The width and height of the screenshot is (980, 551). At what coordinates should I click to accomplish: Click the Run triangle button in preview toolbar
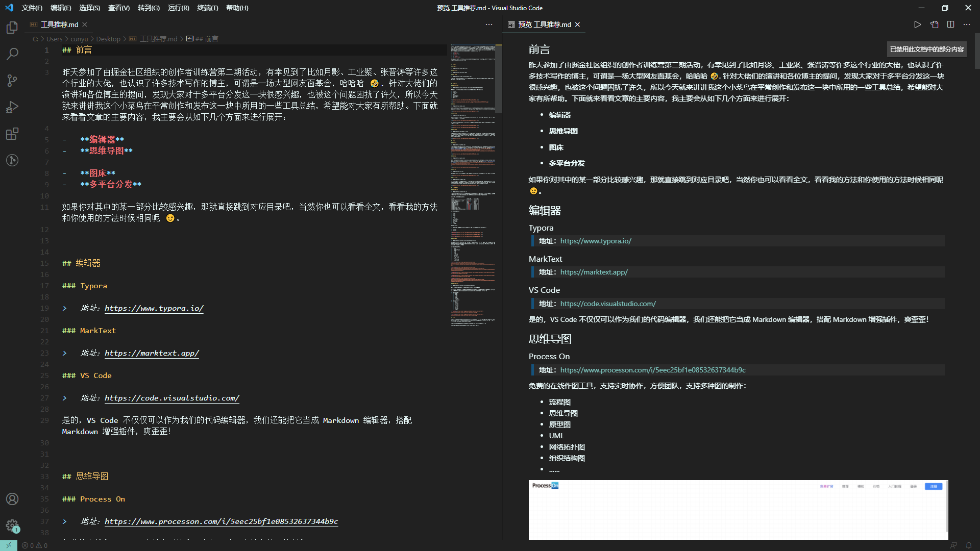(917, 24)
